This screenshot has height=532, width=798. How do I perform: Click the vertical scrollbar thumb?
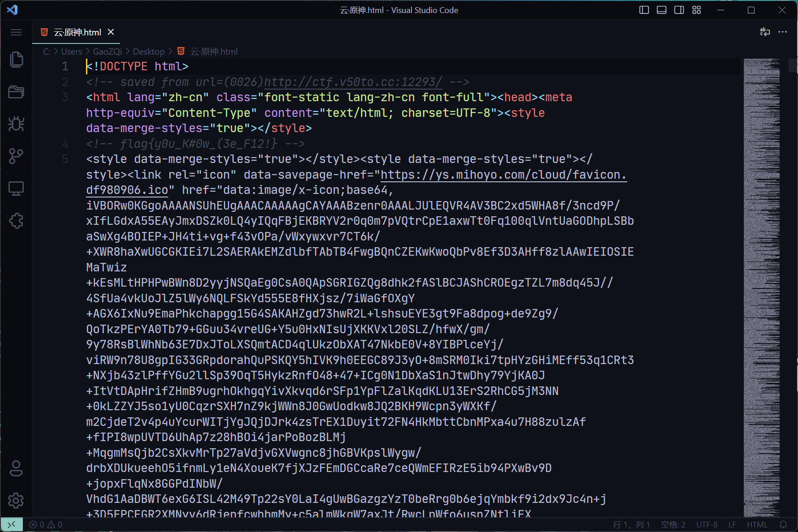click(x=793, y=65)
